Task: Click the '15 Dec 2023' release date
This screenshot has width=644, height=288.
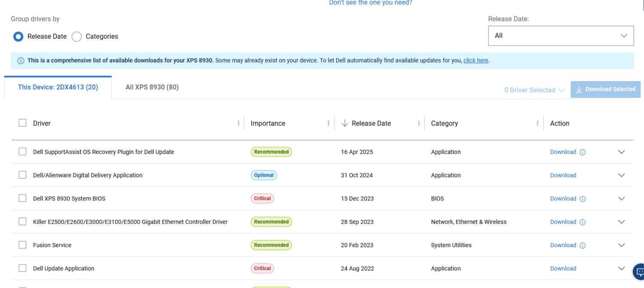Action: [x=357, y=199]
